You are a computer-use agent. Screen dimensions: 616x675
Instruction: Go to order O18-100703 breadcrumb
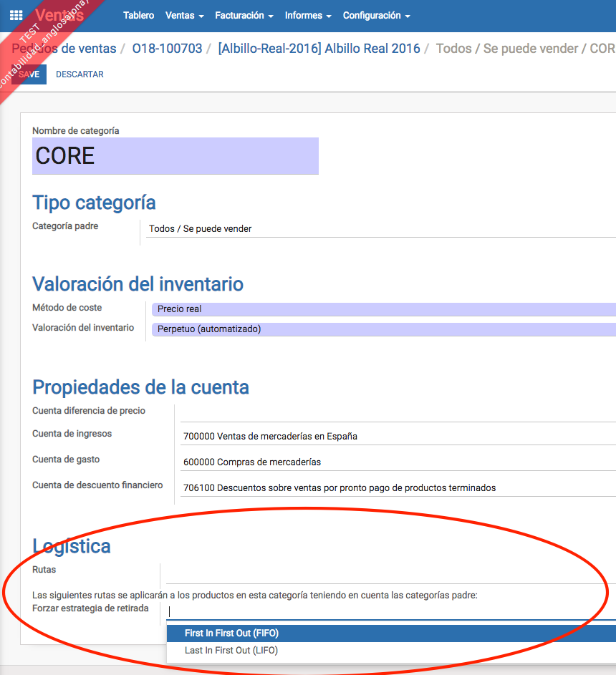167,49
